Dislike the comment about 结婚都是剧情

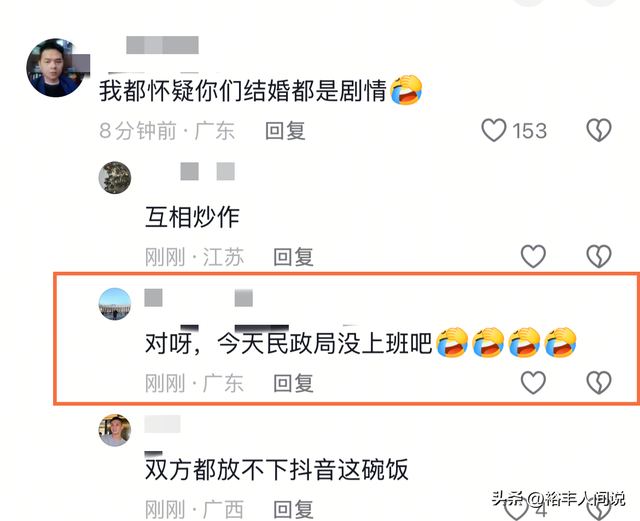599,130
